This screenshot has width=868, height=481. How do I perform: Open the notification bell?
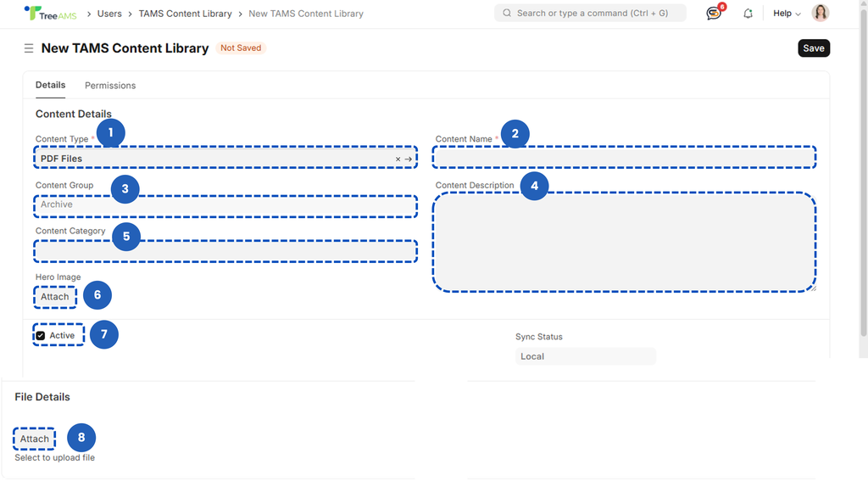pyautogui.click(x=748, y=14)
